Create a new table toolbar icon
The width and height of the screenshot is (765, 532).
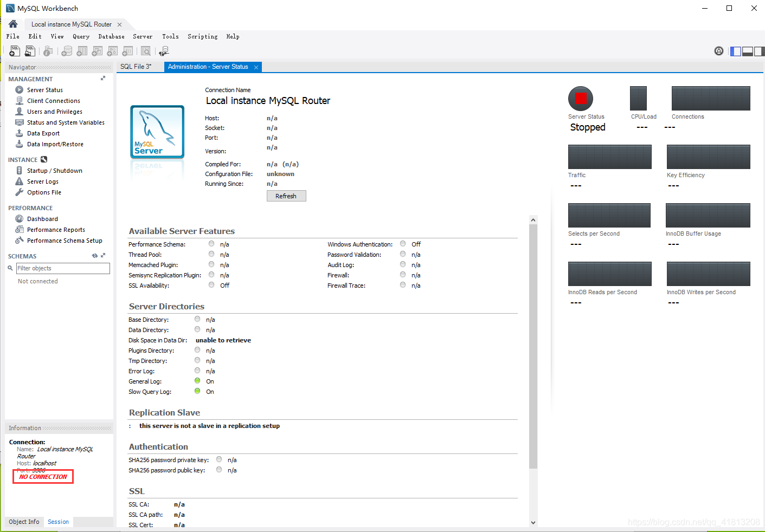tap(82, 51)
